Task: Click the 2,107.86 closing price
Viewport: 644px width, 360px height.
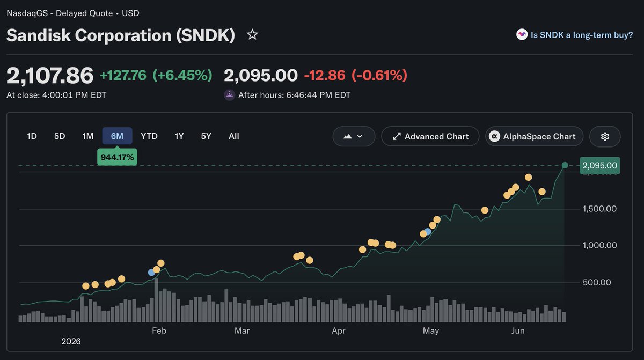Action: click(x=50, y=76)
